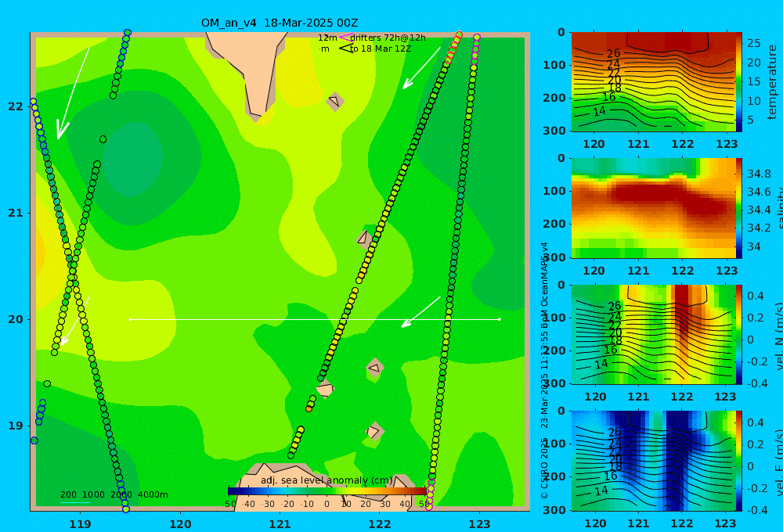This screenshot has height=532, width=783.
Task: Click the 'adj. sea level anomaly (cm)' label
Action: point(327,480)
